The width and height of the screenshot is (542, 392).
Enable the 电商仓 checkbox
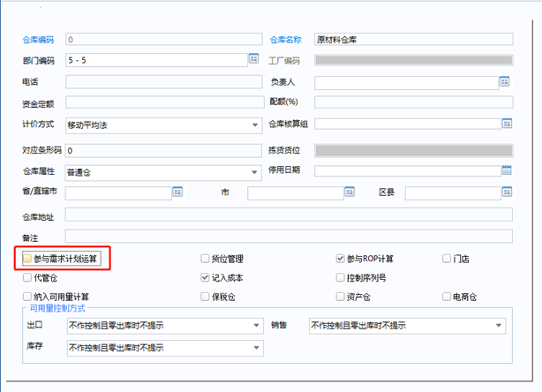click(447, 297)
